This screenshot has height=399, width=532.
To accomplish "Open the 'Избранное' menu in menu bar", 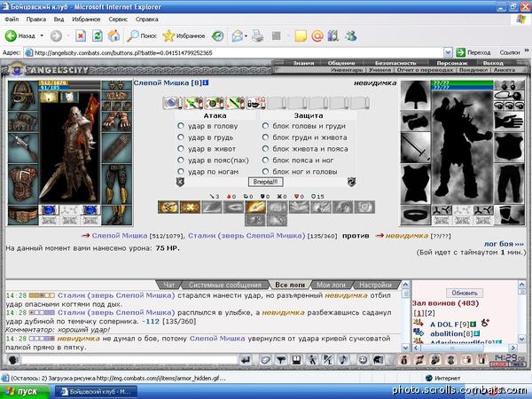I will 86,20.
